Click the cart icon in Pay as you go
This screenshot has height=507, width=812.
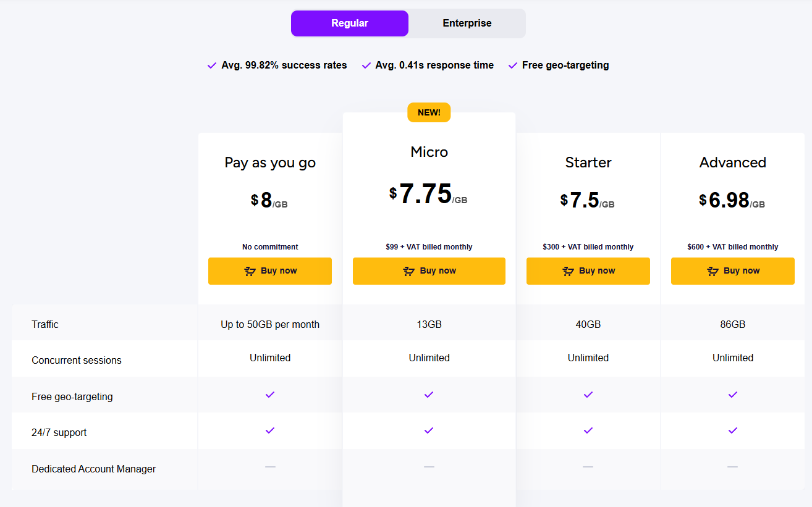click(250, 271)
